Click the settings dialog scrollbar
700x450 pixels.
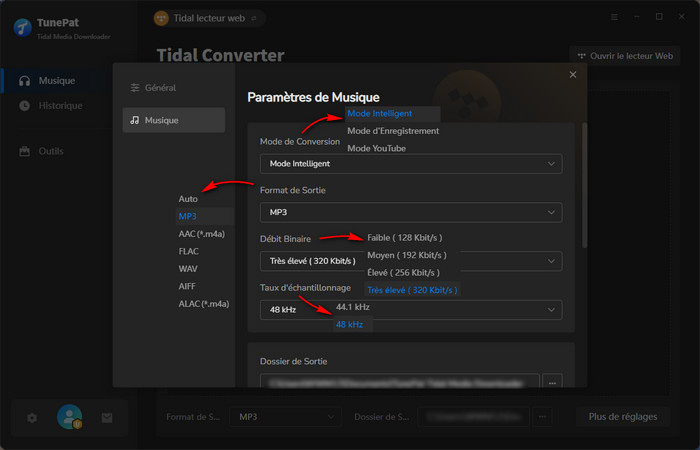point(584,185)
